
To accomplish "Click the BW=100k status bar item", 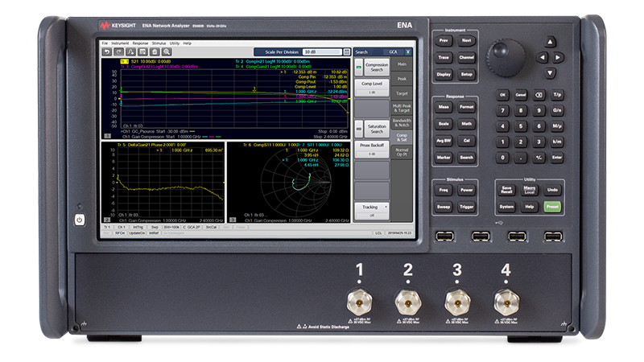I will click(x=171, y=228).
